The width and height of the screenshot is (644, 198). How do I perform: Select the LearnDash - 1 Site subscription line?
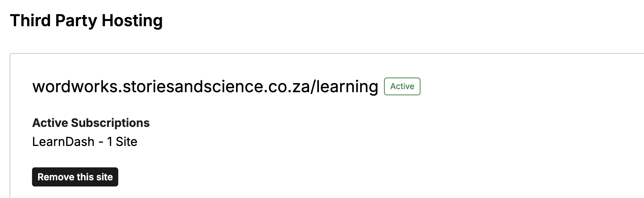85,142
